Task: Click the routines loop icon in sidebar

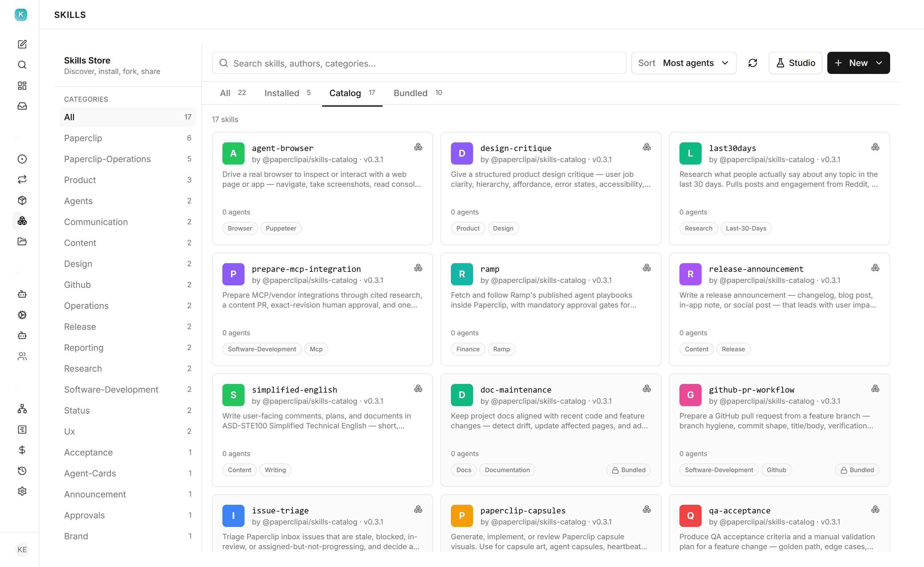Action: [x=22, y=179]
